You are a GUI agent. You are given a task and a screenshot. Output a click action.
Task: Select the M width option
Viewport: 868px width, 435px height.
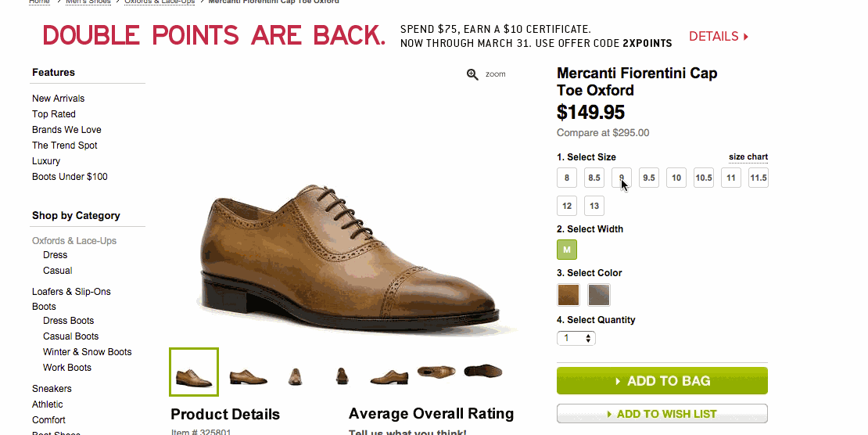(x=567, y=250)
